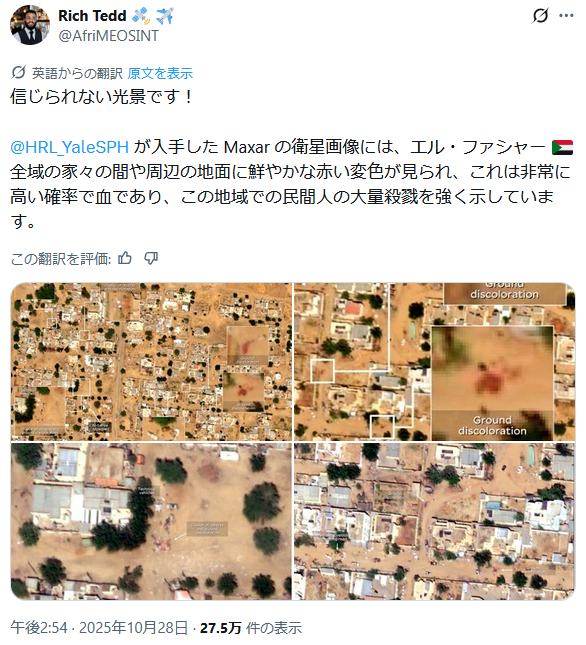
Task: Open the Rich Tedd display name
Action: click(x=92, y=16)
